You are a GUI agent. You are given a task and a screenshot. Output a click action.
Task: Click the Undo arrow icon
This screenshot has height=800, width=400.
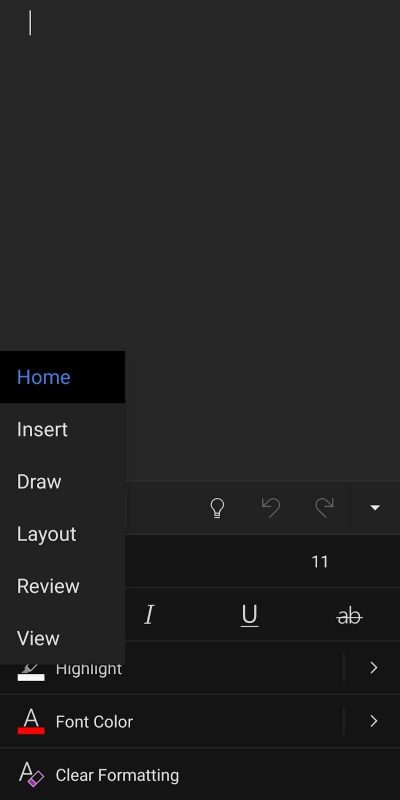click(271, 508)
